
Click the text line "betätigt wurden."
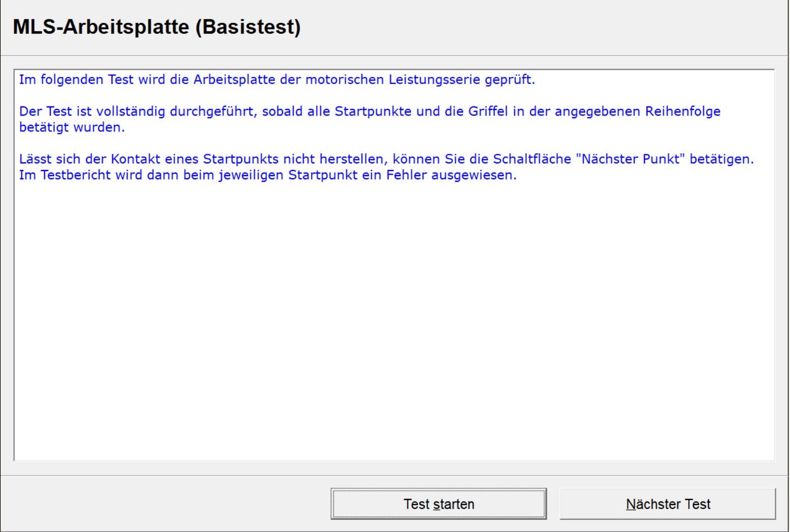[72, 127]
